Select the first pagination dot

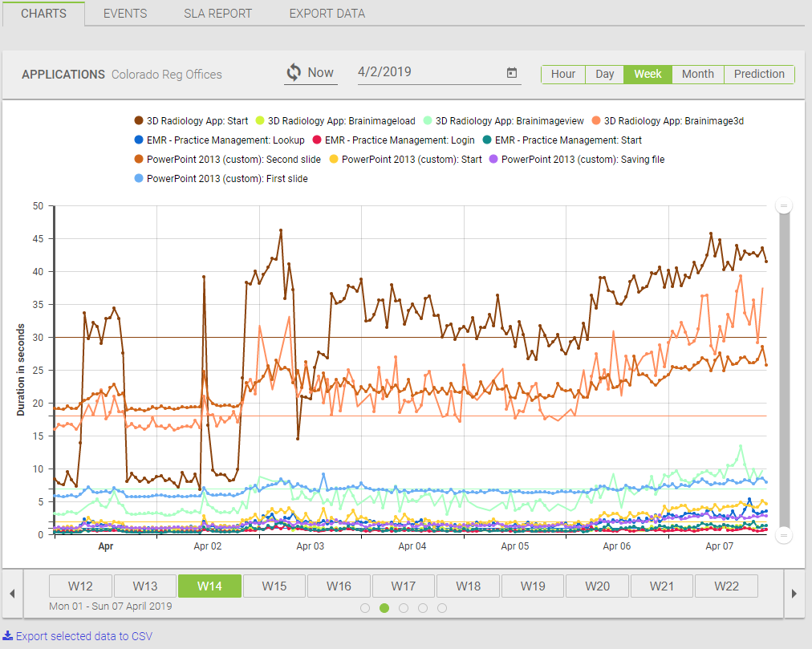[365, 608]
